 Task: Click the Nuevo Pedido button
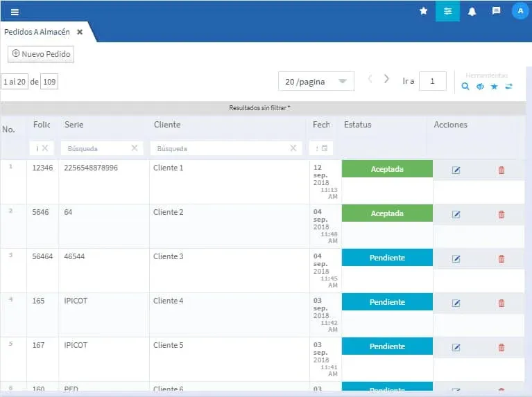tap(41, 54)
